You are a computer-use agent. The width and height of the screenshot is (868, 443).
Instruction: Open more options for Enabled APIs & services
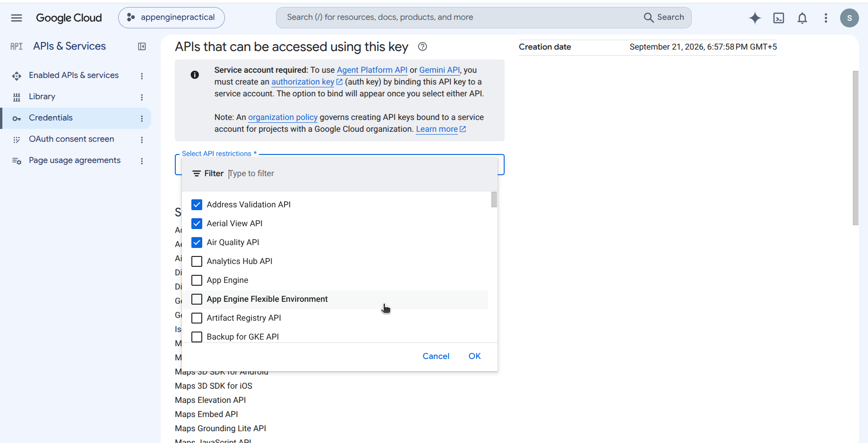pos(142,76)
